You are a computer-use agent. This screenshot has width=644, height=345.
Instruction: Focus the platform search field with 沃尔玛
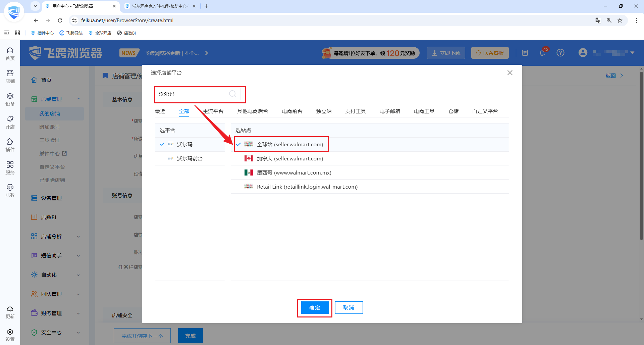198,94
